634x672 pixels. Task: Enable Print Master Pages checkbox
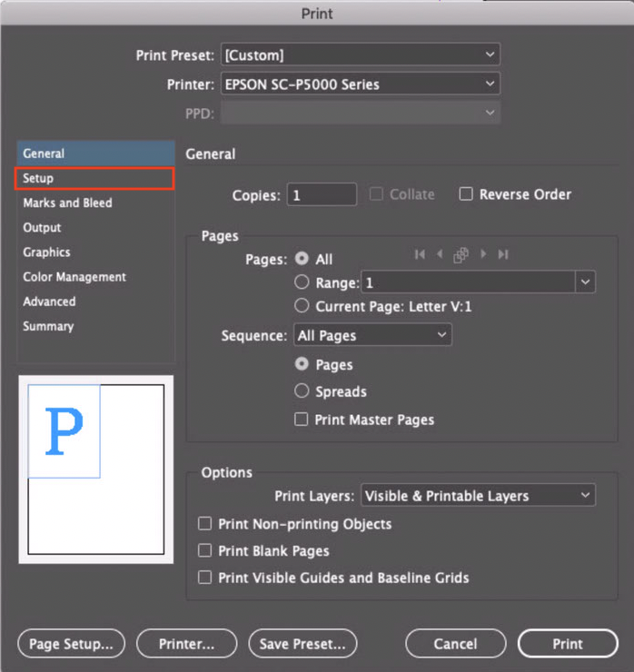click(x=301, y=420)
